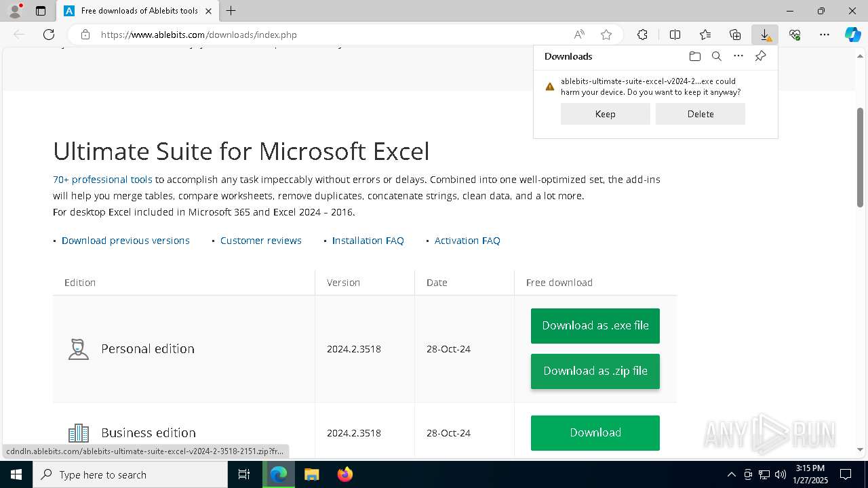This screenshot has width=868, height=488.
Task: View site information lock icon
Action: (x=85, y=35)
